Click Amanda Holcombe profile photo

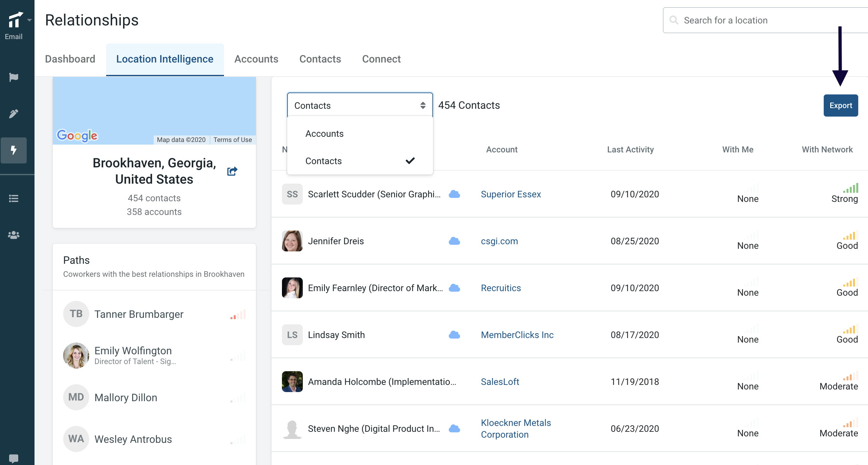pos(292,381)
